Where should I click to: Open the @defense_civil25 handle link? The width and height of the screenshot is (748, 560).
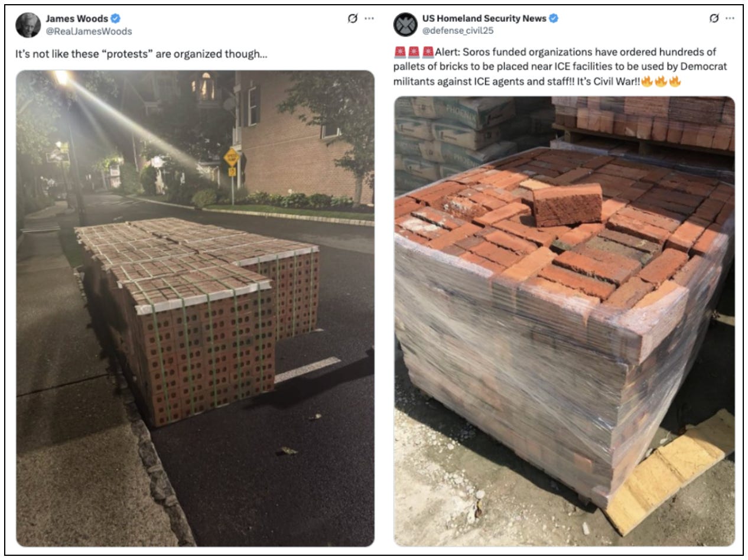tap(458, 31)
